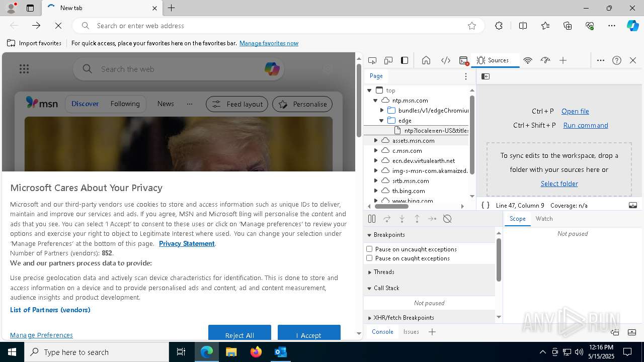Screen dimensions: 644x362
Task: Toggle the DevTools activity bar sidebar icon
Action: click(x=405, y=60)
